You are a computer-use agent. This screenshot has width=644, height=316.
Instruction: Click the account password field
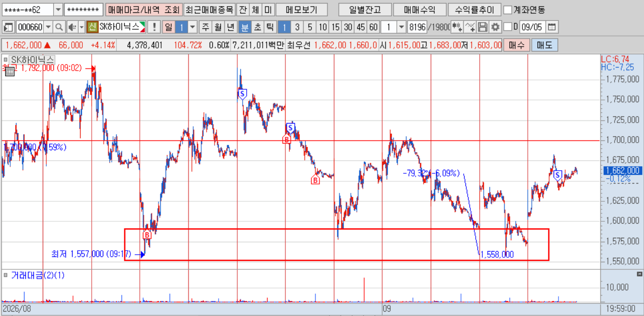pos(84,10)
